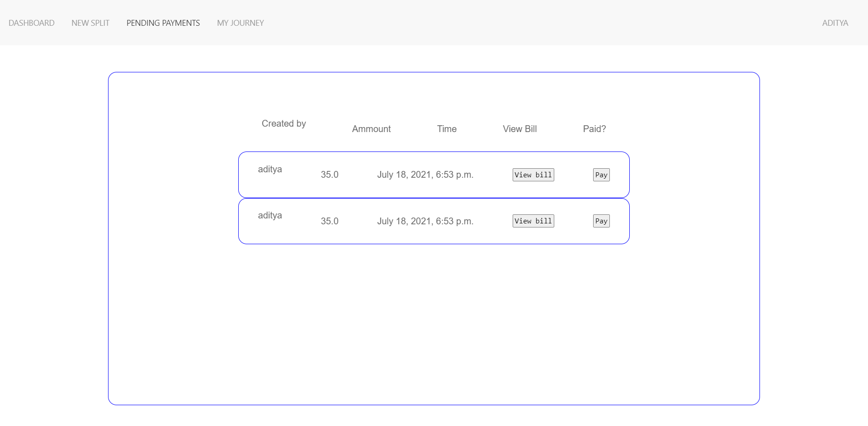Image resolution: width=868 pixels, height=426 pixels.
Task: Select the first payment row card
Action: 434,175
